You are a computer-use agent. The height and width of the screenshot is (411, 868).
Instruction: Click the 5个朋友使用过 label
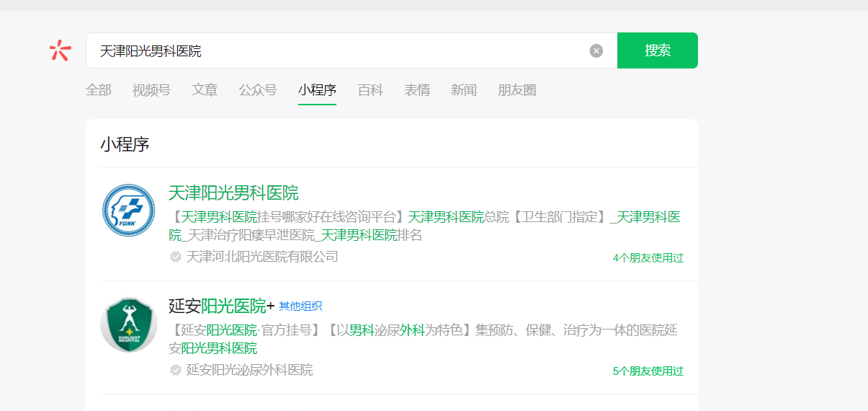pyautogui.click(x=648, y=371)
